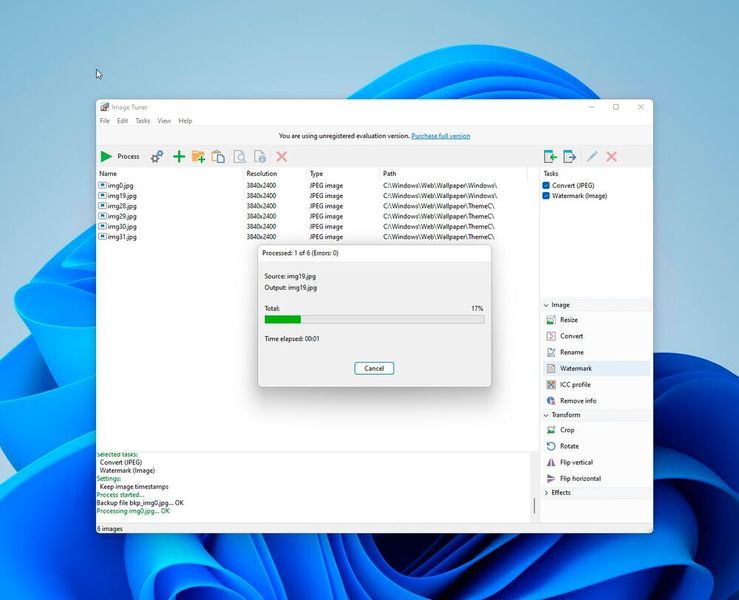Uncheck the Convert (JPEG) task checkbox
The height and width of the screenshot is (600, 739).
pyautogui.click(x=546, y=185)
